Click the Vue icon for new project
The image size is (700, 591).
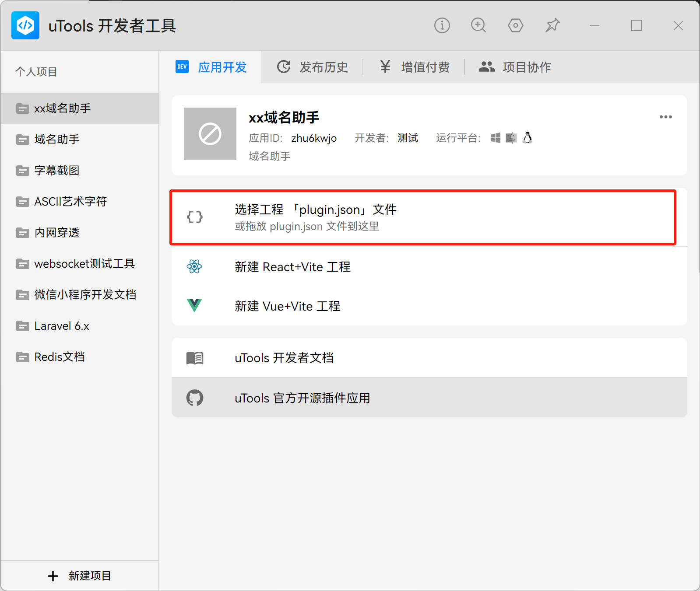194,305
